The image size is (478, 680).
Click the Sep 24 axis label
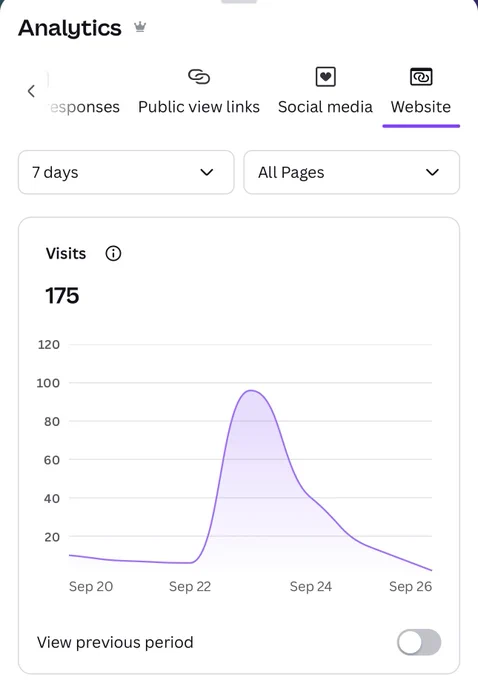point(311,586)
